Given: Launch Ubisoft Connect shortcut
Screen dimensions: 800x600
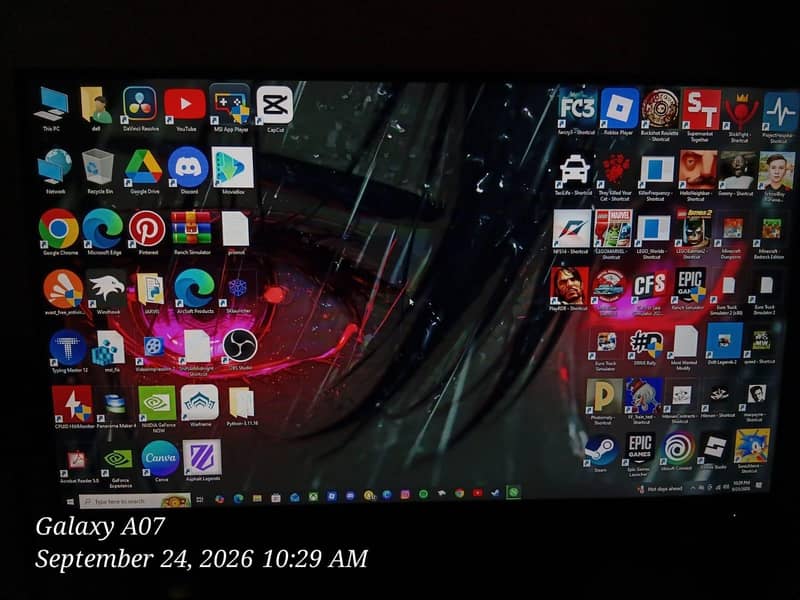Looking at the screenshot, I should click(x=678, y=449).
